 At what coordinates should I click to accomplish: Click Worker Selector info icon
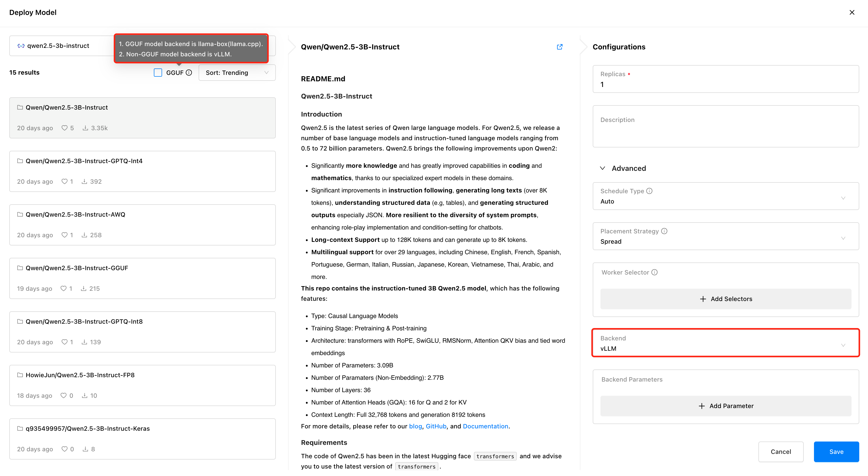click(x=654, y=272)
